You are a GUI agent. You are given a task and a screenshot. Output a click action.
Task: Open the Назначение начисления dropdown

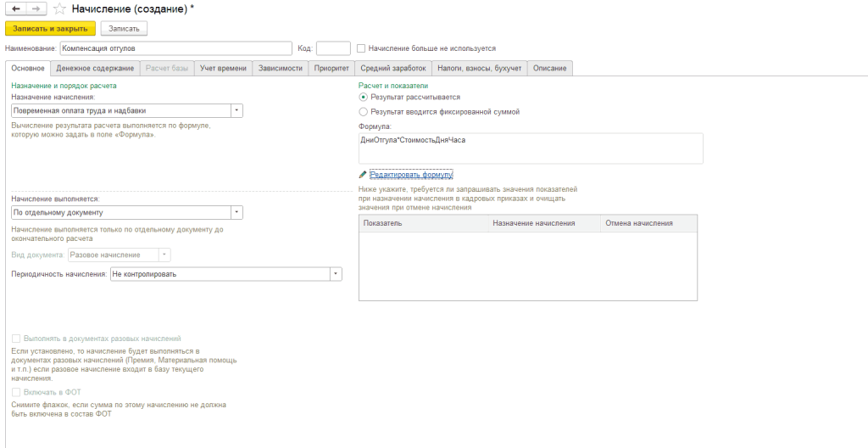(x=236, y=110)
